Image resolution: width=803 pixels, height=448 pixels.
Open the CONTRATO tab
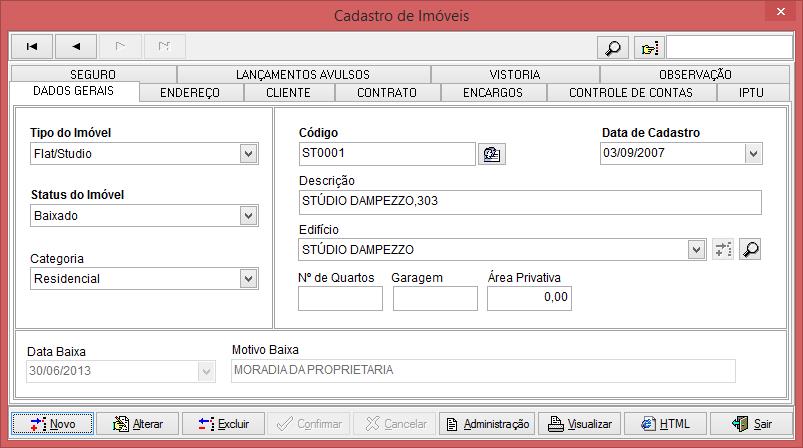(386, 93)
